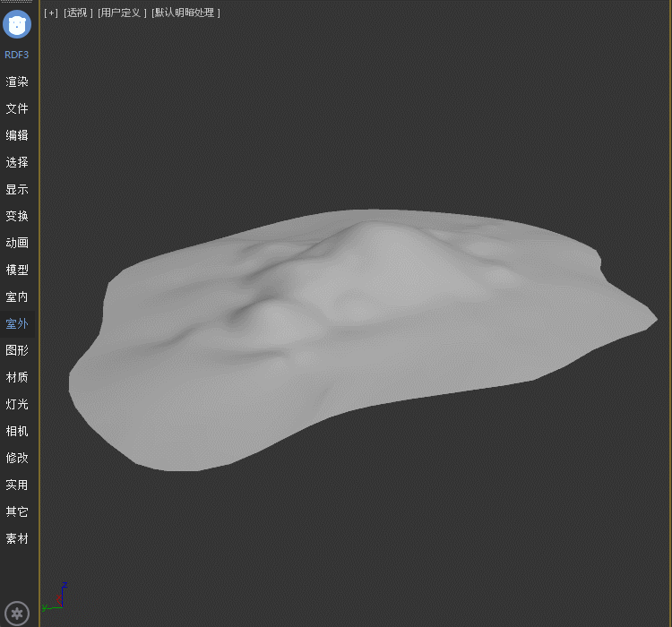Select the 灯光 sidebar item
Image resolution: width=672 pixels, height=627 pixels.
point(17,404)
